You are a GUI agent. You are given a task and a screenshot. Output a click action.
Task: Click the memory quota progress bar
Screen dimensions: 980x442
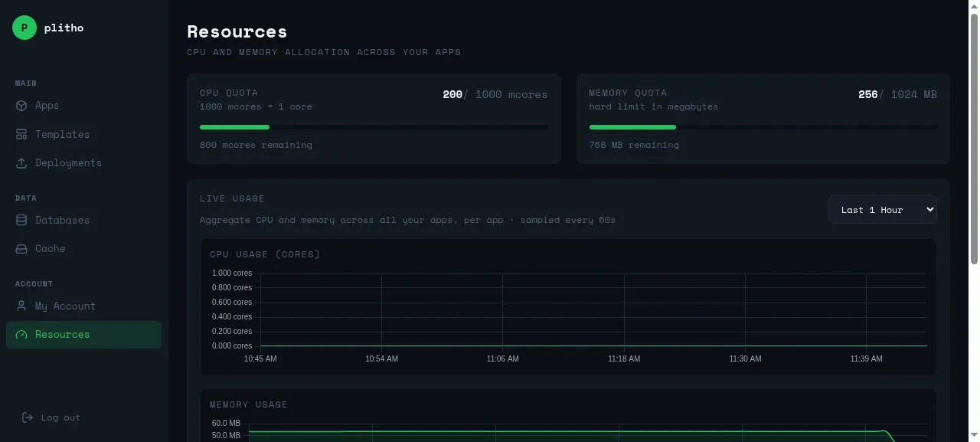[763, 127]
